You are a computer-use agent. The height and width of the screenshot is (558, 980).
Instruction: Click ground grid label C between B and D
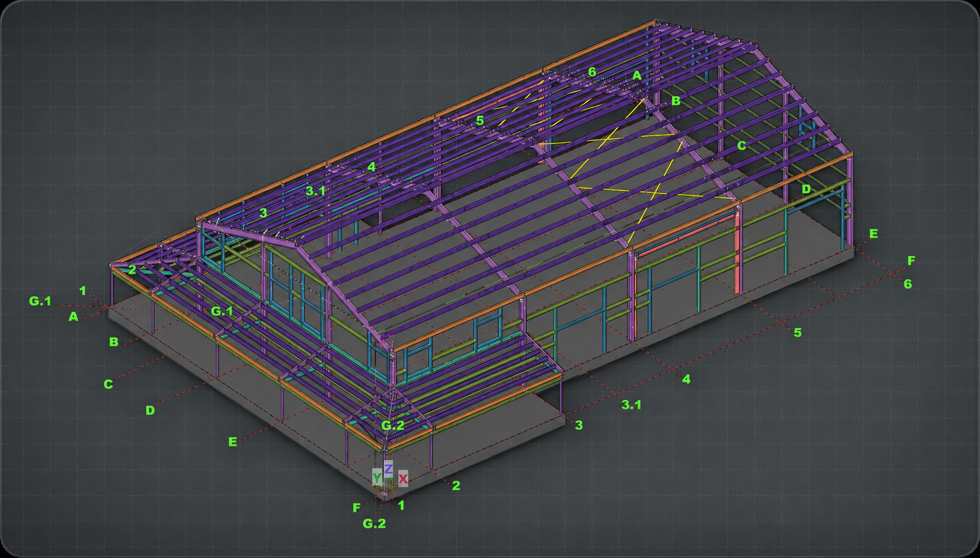click(108, 384)
